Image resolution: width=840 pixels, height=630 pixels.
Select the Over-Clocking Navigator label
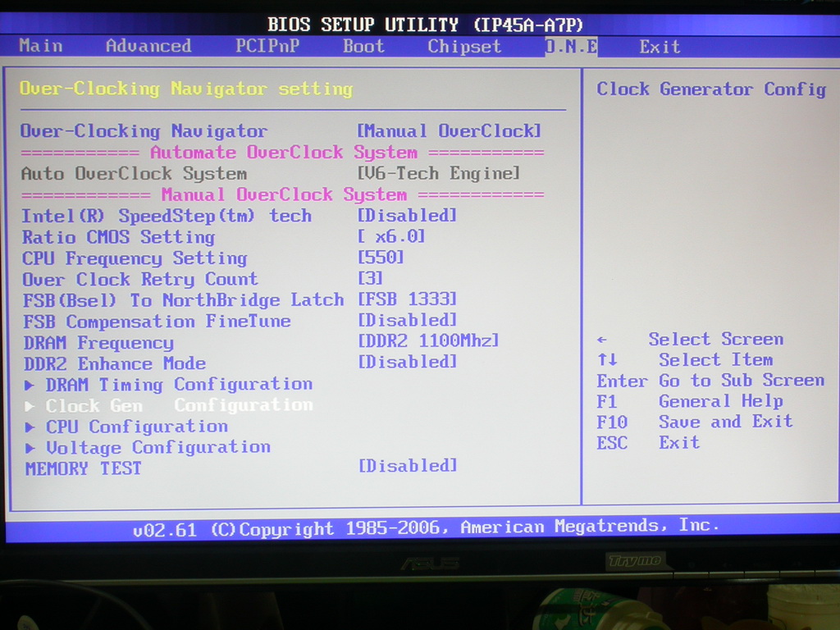tap(144, 131)
